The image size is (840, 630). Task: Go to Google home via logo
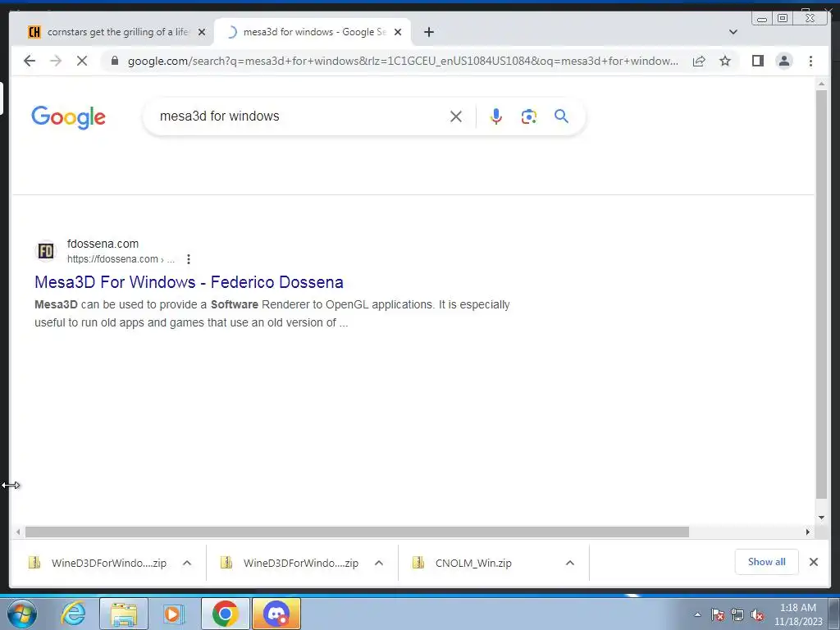[x=68, y=117]
